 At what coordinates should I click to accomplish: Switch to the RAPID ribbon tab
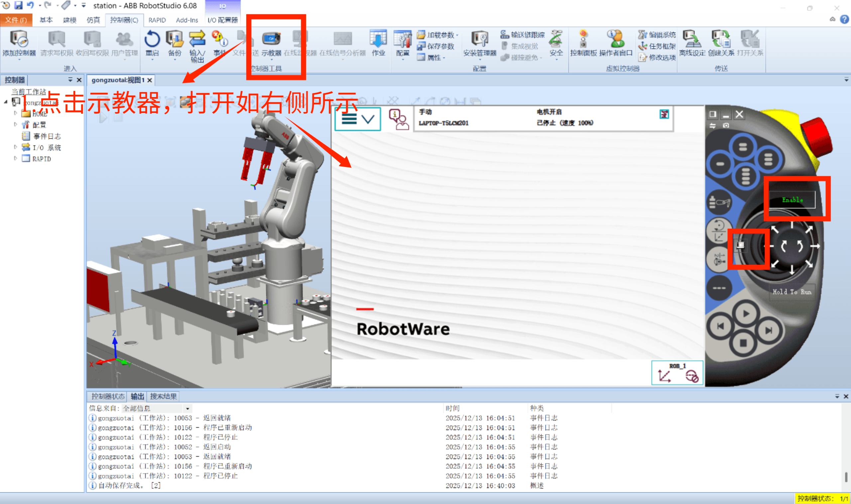(x=157, y=20)
